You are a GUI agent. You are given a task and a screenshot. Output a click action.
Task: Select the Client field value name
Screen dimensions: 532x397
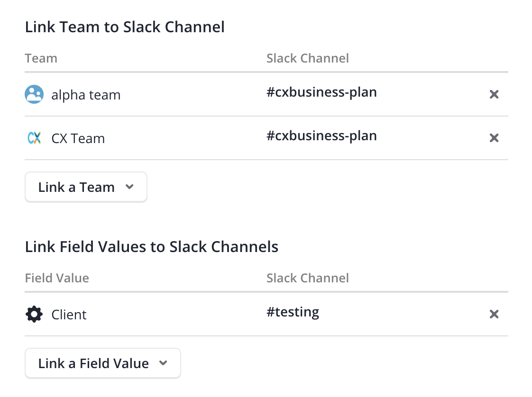tap(69, 315)
